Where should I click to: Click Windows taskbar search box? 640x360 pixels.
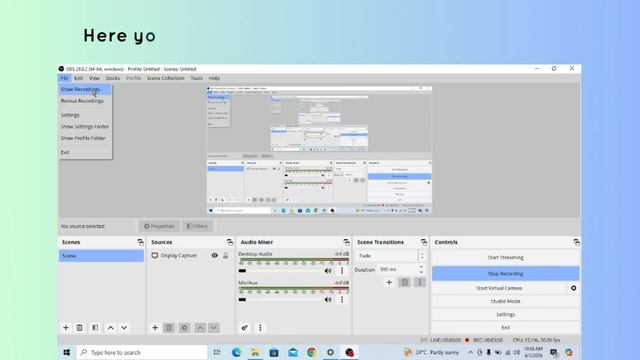point(142,352)
